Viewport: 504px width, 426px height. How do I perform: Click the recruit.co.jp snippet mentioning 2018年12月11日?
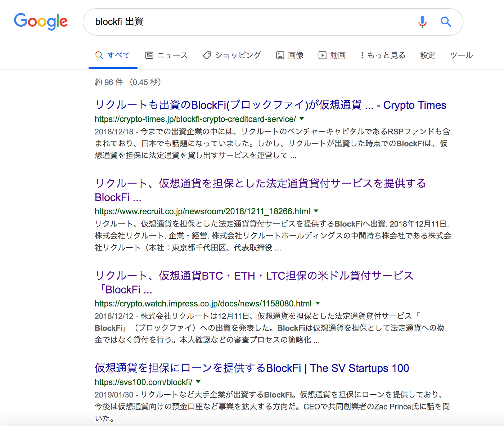point(273,236)
